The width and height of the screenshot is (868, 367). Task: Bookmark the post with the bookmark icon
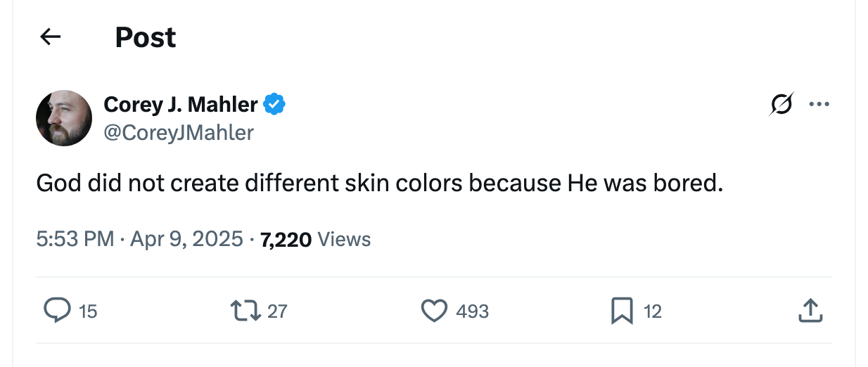point(622,310)
